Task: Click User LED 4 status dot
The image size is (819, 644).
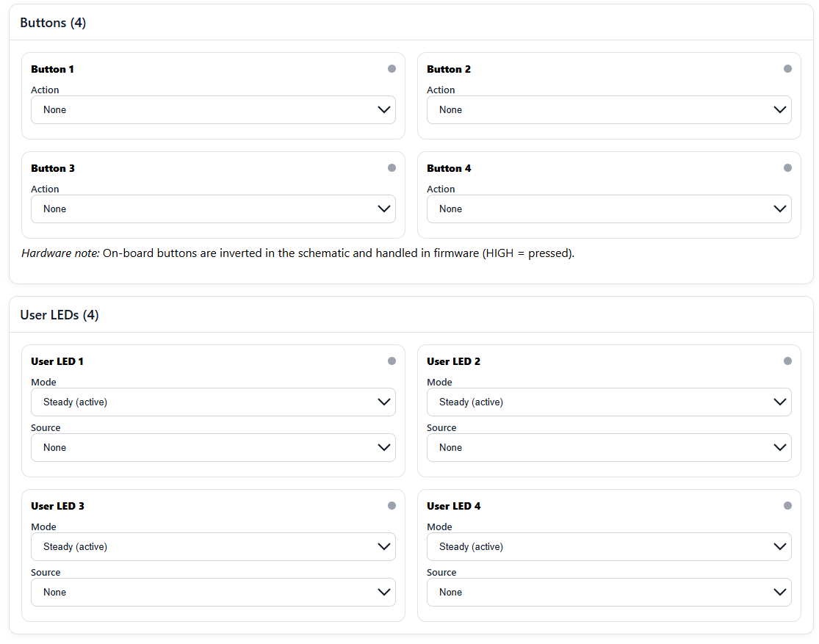Action: tap(787, 506)
